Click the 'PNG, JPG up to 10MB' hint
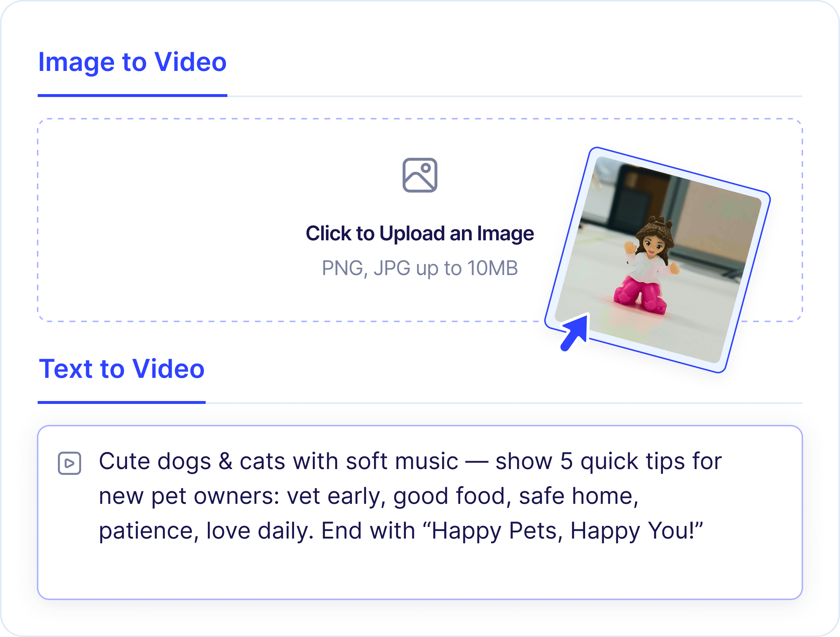The height and width of the screenshot is (637, 840). 420,268
